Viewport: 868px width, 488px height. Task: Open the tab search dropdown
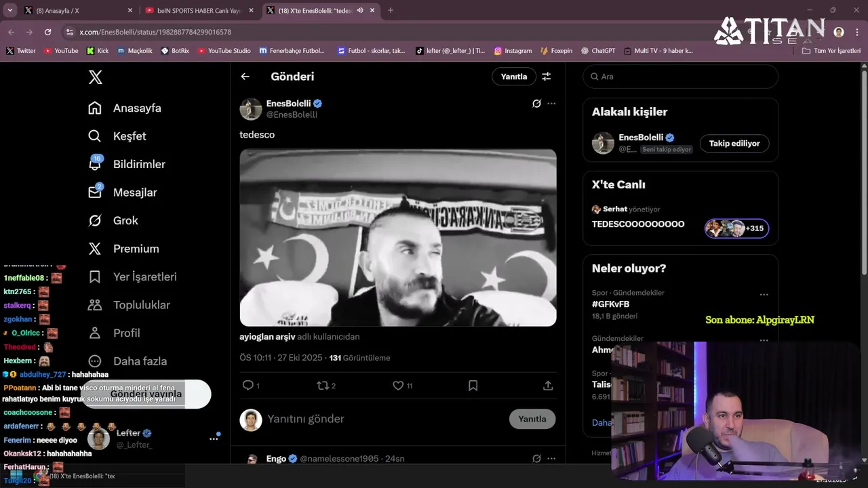(x=9, y=11)
